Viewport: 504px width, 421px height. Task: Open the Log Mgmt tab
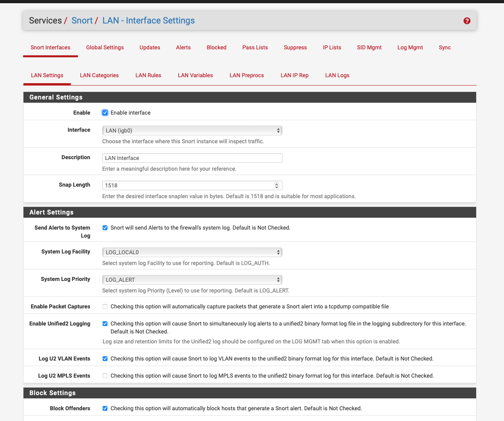410,47
